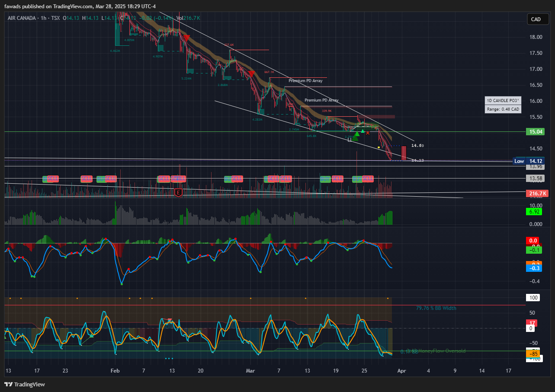This screenshot has width=555, height=392.
Task: Select the upper Premium PD Array label
Action: coord(306,81)
